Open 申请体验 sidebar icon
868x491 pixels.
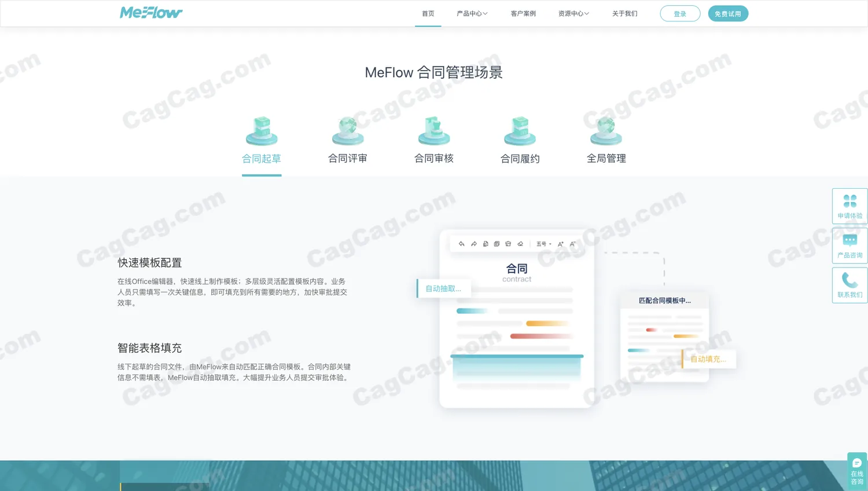point(849,206)
